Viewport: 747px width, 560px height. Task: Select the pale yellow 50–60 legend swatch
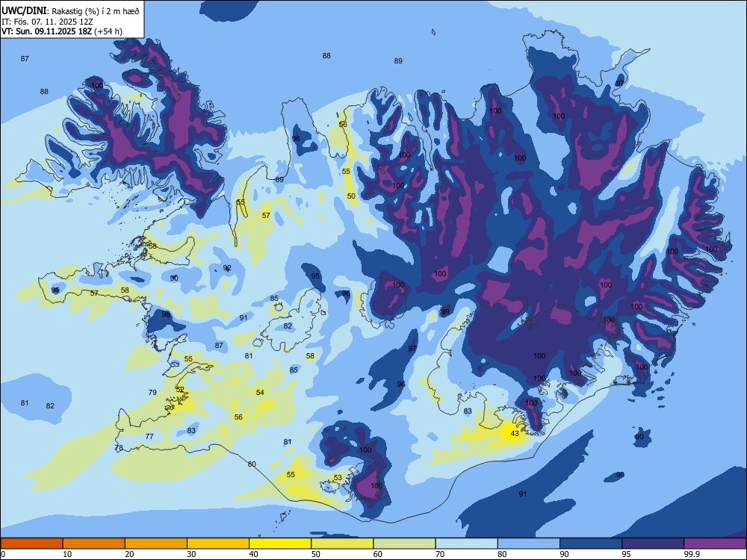[343, 544]
